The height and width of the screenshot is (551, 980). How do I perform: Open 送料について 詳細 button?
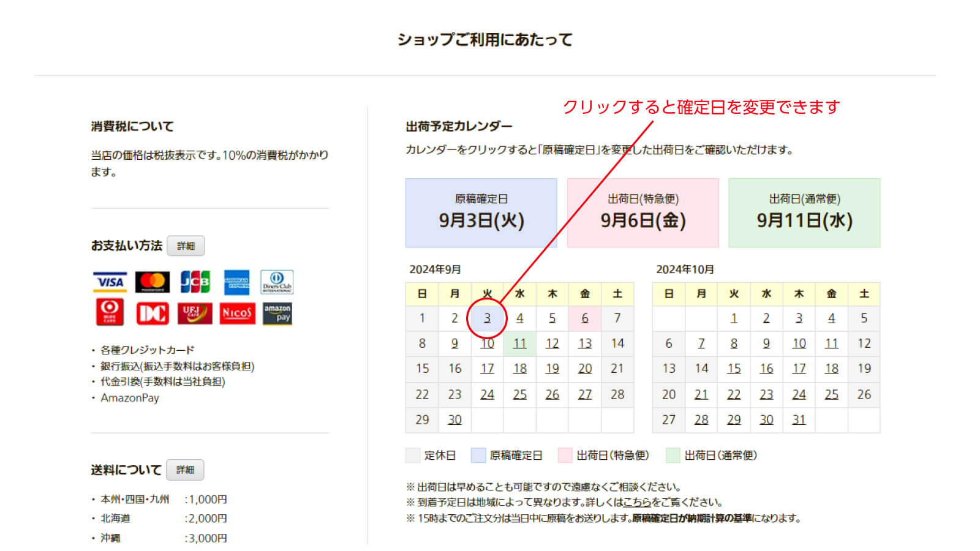pos(185,470)
